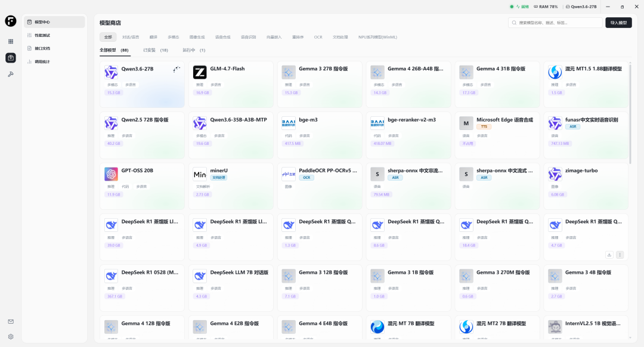Viewport: 644px width, 347px height.
Task: Open the settings gear icon in left rail
Action: 11,337
